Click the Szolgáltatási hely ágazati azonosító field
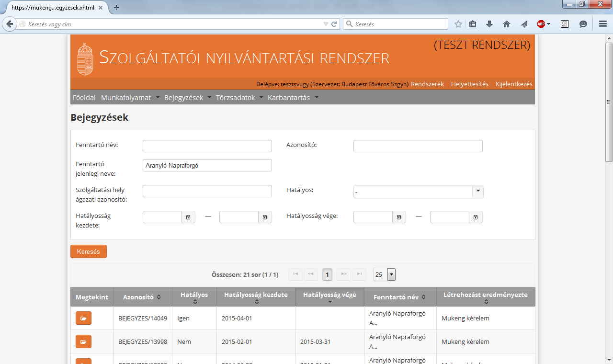Screen dimensions: 613x364 [x=207, y=191]
